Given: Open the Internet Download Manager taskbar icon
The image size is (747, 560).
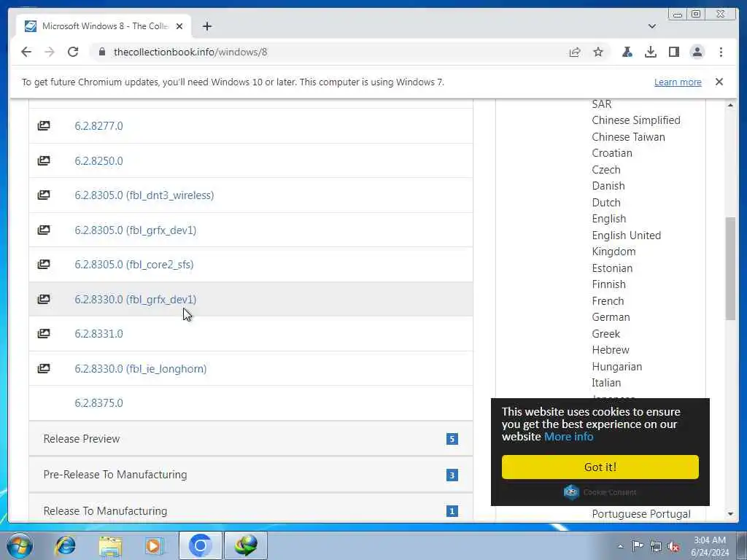Looking at the screenshot, I should click(246, 545).
